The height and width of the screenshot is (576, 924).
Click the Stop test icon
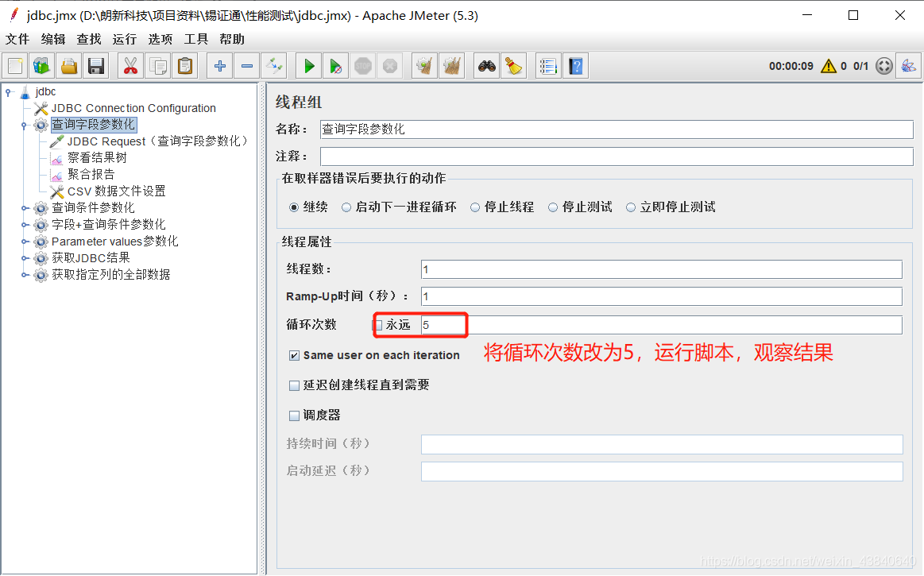pos(363,66)
